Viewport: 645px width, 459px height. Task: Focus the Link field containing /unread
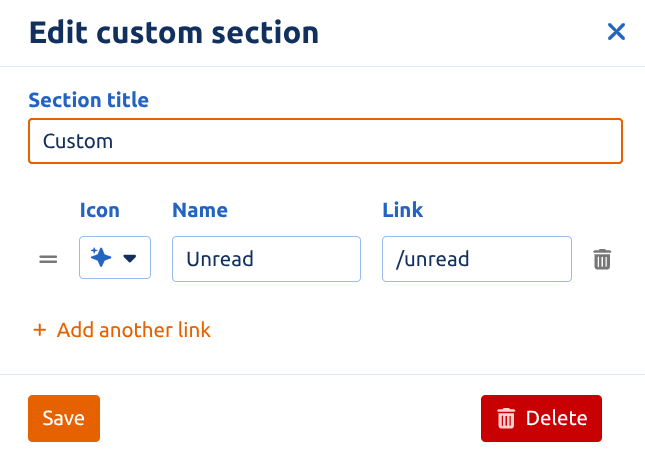click(x=477, y=259)
